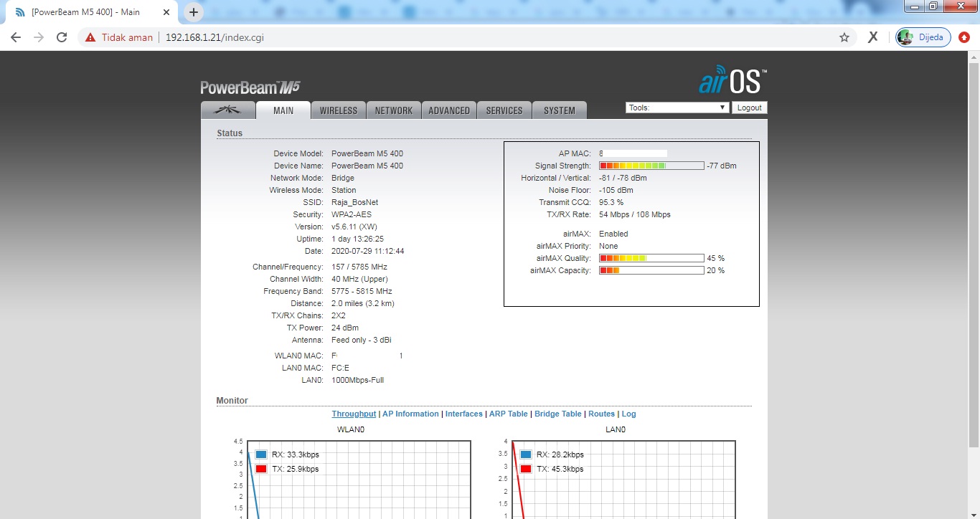Click Antenna value Feed only - 3 dBi
980x519 pixels.
coord(362,340)
